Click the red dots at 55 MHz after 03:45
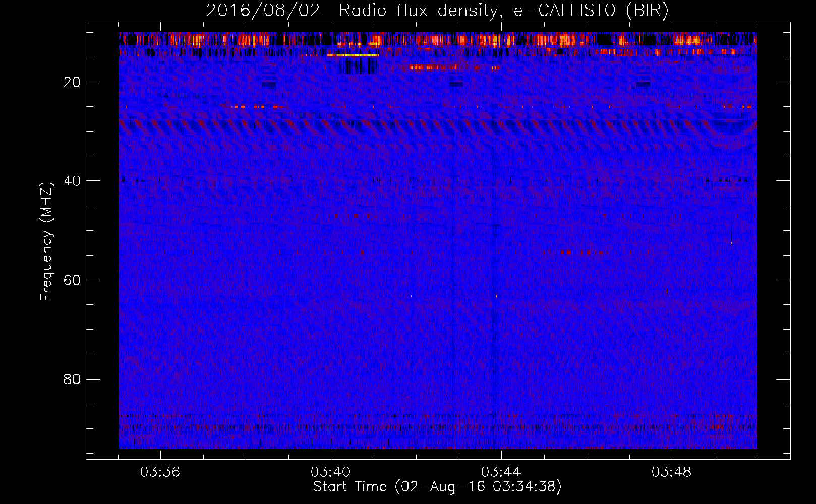Viewport: 816px width, 504px height. tap(575, 252)
